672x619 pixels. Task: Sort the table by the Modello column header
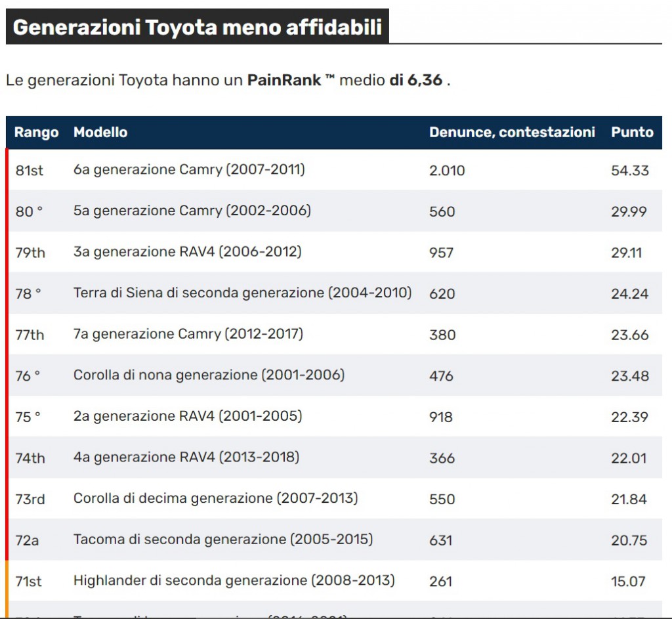(100, 132)
